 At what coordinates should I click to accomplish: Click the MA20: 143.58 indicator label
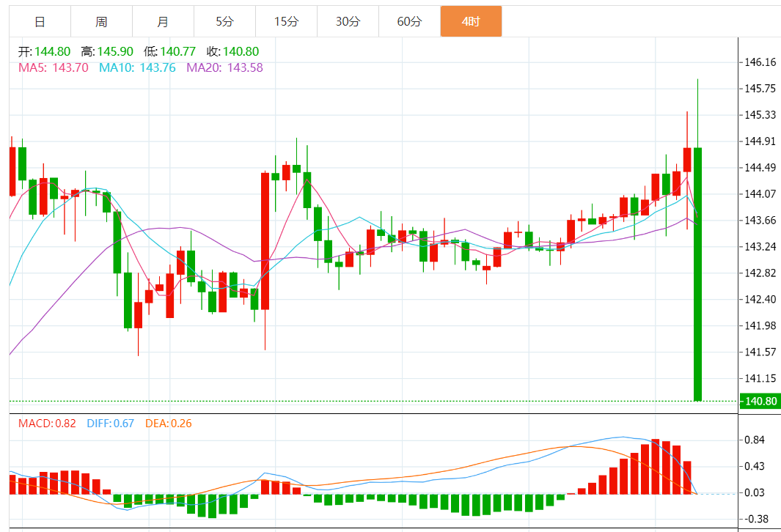[x=224, y=67]
